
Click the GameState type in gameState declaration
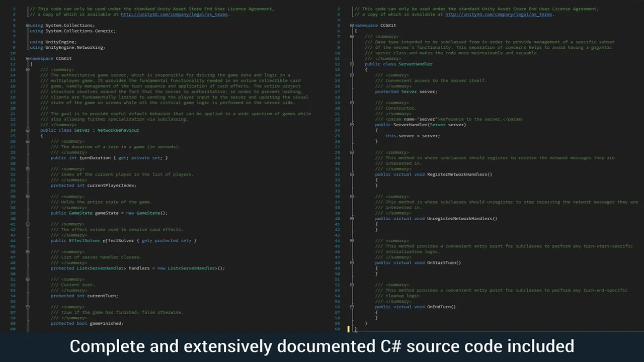point(80,213)
